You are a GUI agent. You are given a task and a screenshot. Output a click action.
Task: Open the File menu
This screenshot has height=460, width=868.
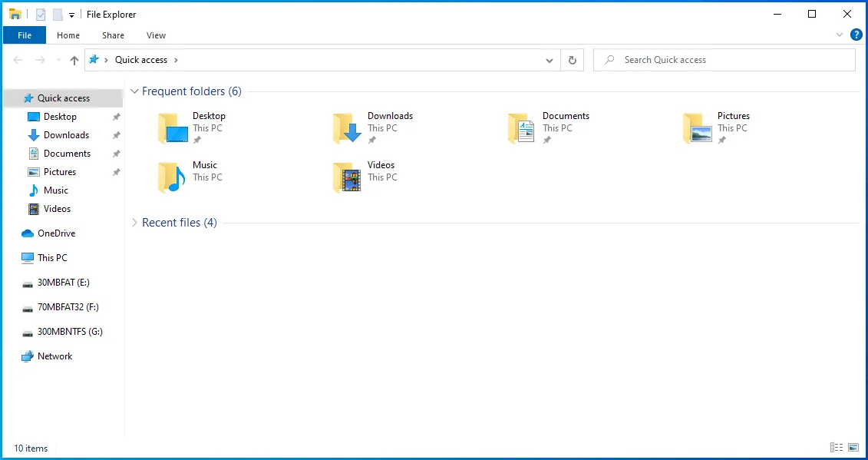point(25,35)
